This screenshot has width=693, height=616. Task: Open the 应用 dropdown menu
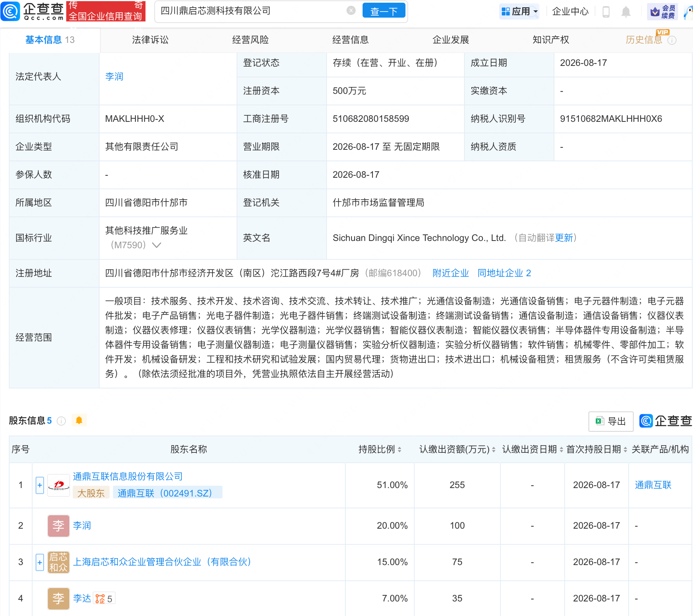[x=520, y=11]
